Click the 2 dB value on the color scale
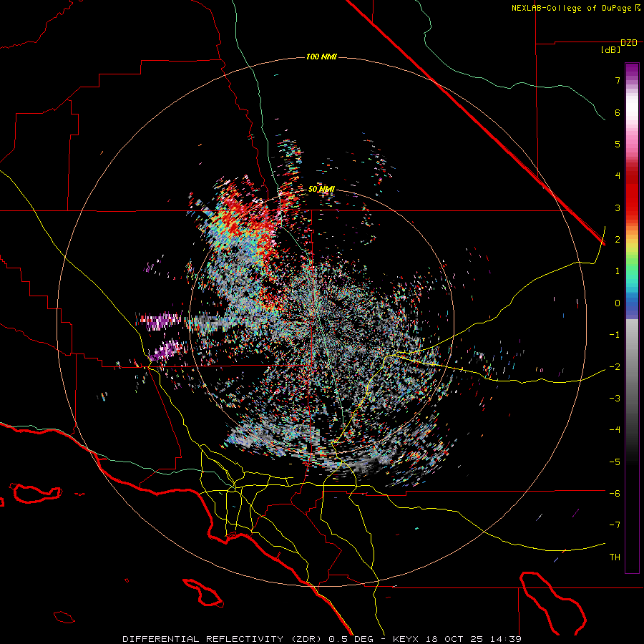This screenshot has width=644, height=644. click(x=618, y=240)
